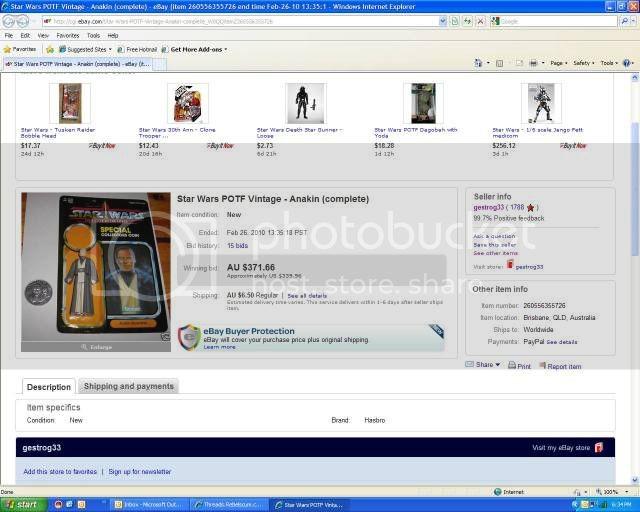Screen dimensions: 640x512
Task: Click the browser Forward button
Action: click(x=23, y=21)
